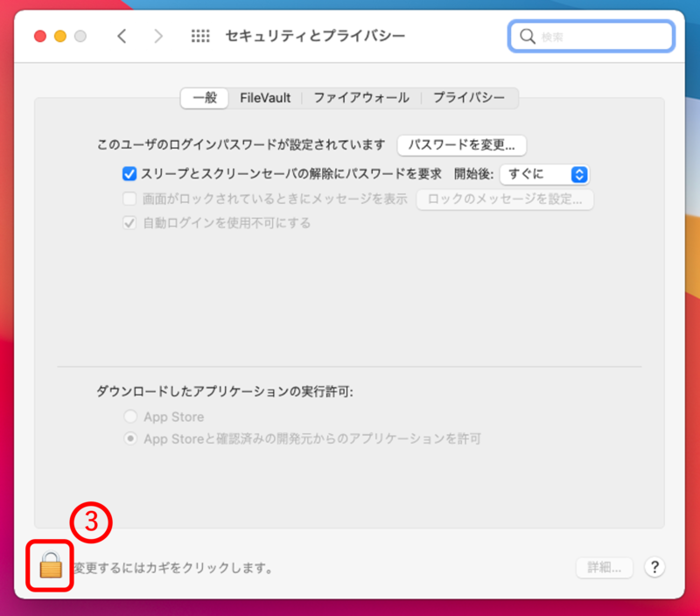Toggle スリープとスクリーンセーバ password requirement checkbox
This screenshot has width=700, height=616.
click(129, 173)
